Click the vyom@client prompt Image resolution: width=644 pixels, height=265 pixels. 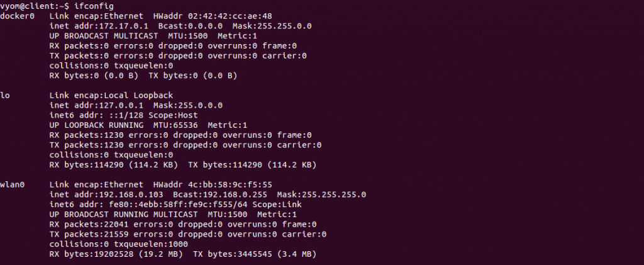[26, 6]
